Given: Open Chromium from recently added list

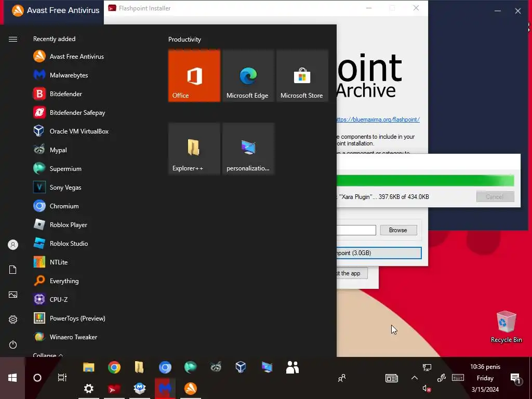Looking at the screenshot, I should pos(56,206).
